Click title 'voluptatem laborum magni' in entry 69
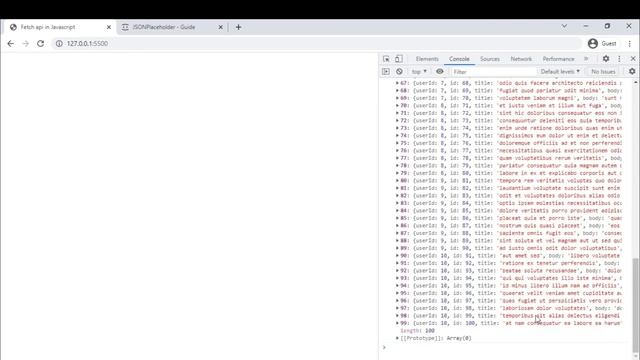The image size is (640, 360). click(x=538, y=98)
